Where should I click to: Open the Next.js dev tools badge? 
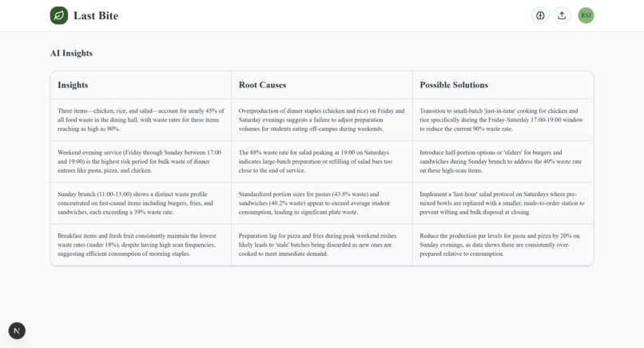pyautogui.click(x=17, y=330)
